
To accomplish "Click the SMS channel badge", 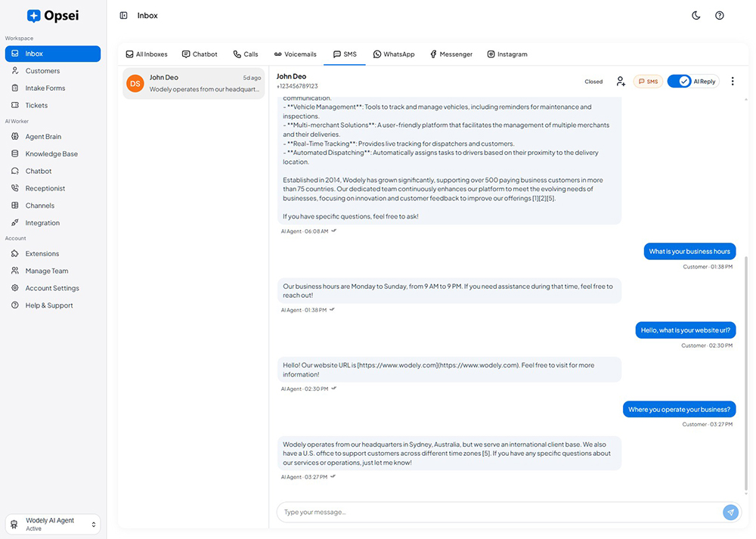I will pyautogui.click(x=648, y=82).
